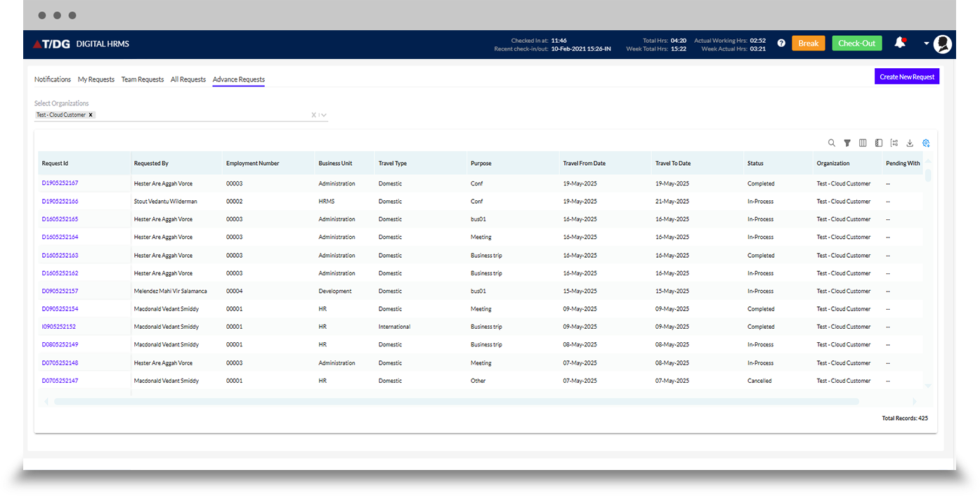Open the user avatar menu
The width and height of the screenshot is (980, 496).
[943, 44]
